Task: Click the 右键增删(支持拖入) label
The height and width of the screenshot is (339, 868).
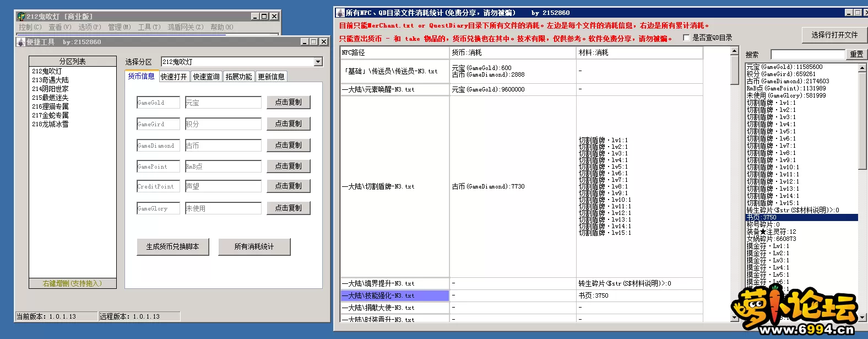Action: click(x=72, y=283)
